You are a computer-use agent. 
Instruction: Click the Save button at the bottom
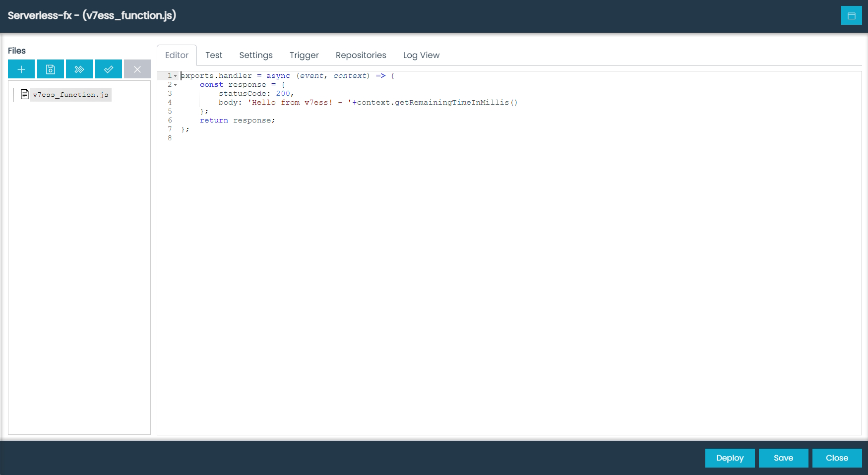click(783, 458)
